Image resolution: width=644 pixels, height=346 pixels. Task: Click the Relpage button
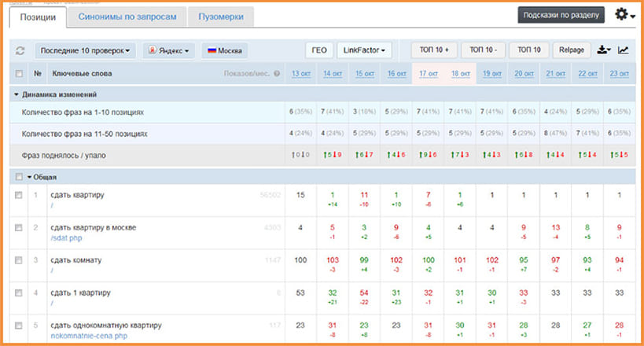pos(572,50)
